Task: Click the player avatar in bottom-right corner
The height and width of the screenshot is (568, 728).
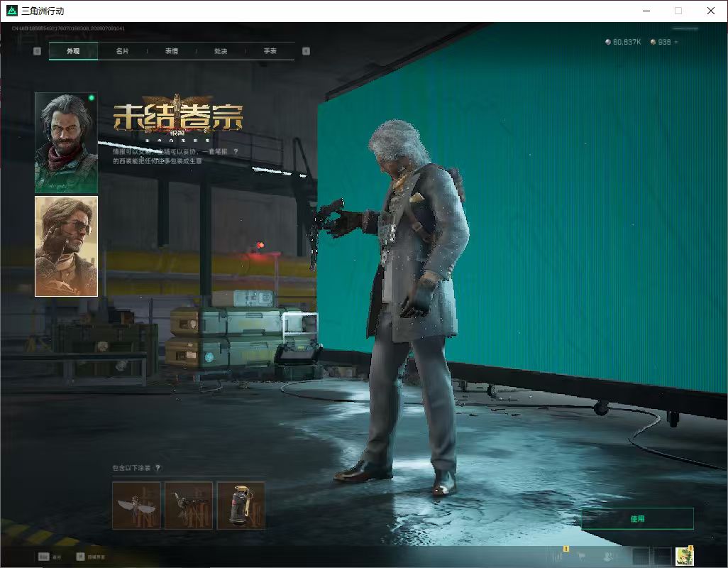Action: click(x=684, y=556)
